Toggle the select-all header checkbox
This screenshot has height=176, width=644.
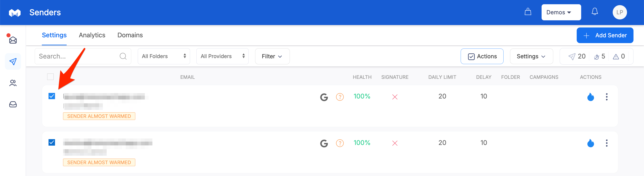tap(51, 77)
